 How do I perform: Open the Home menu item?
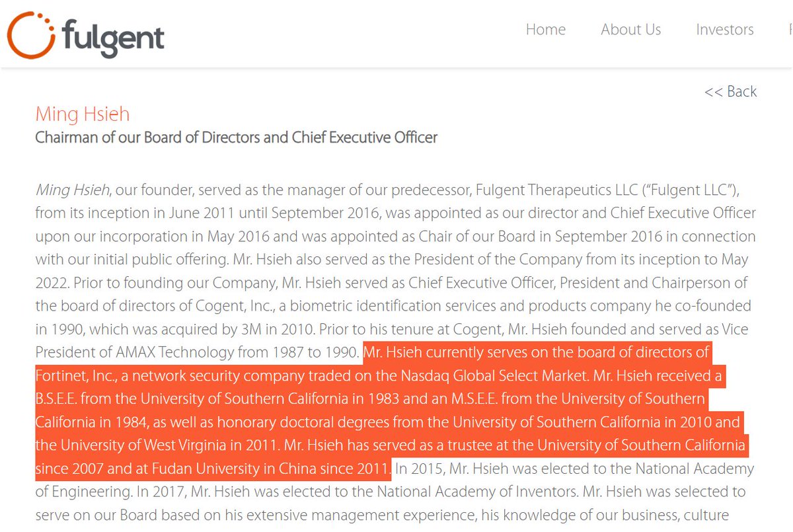[545, 30]
